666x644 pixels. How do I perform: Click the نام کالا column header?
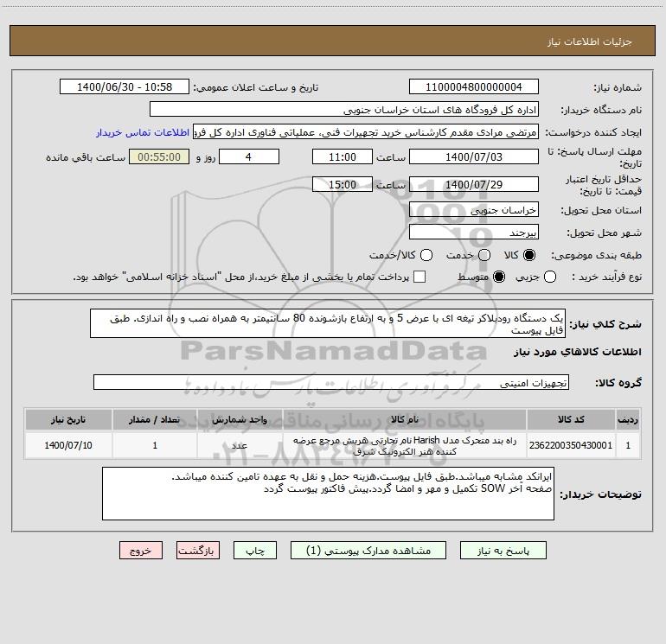pyautogui.click(x=405, y=419)
